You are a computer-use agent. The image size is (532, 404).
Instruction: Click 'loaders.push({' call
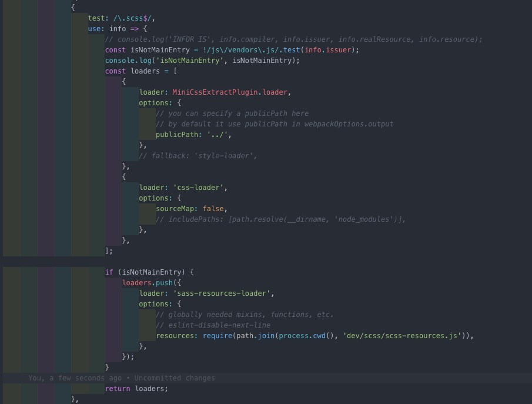click(152, 283)
